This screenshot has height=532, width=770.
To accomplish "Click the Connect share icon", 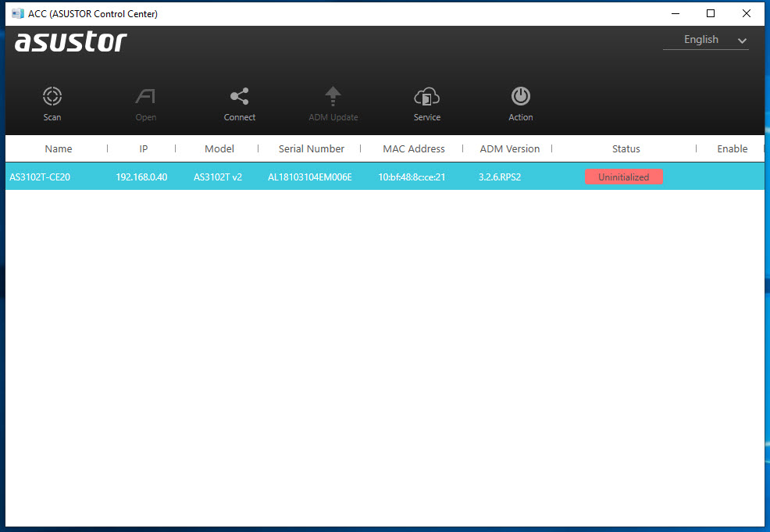I will [x=240, y=96].
